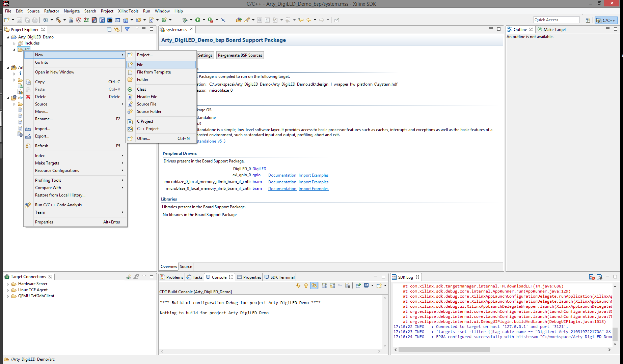Click the SDK Log horizontal scrollbar
Viewport: 623px width, 364px height.
[444, 350]
